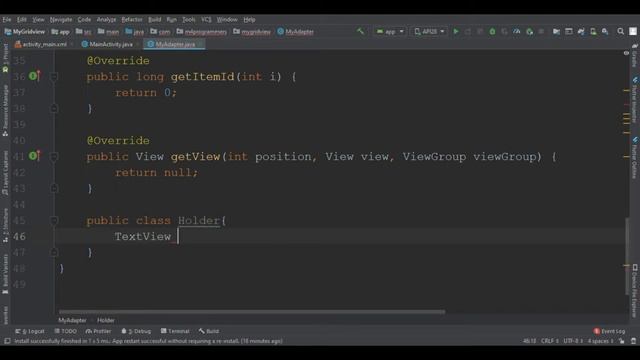Open the Terminal tool window

click(175, 331)
